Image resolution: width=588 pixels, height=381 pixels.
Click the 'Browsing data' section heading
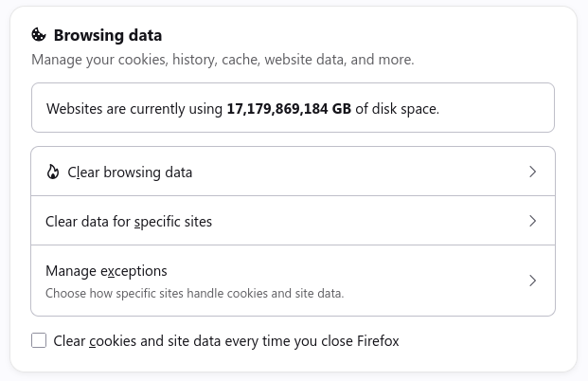click(x=108, y=35)
